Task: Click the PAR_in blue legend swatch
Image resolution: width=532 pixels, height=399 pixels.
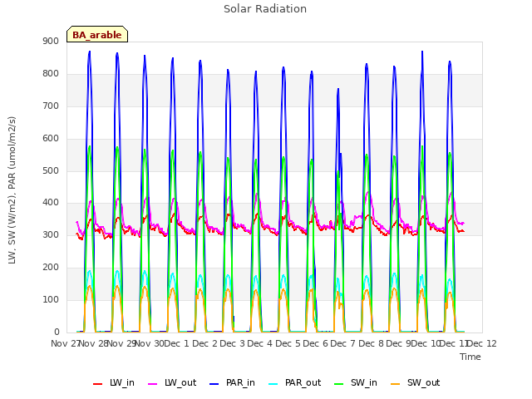Action: click(x=214, y=384)
